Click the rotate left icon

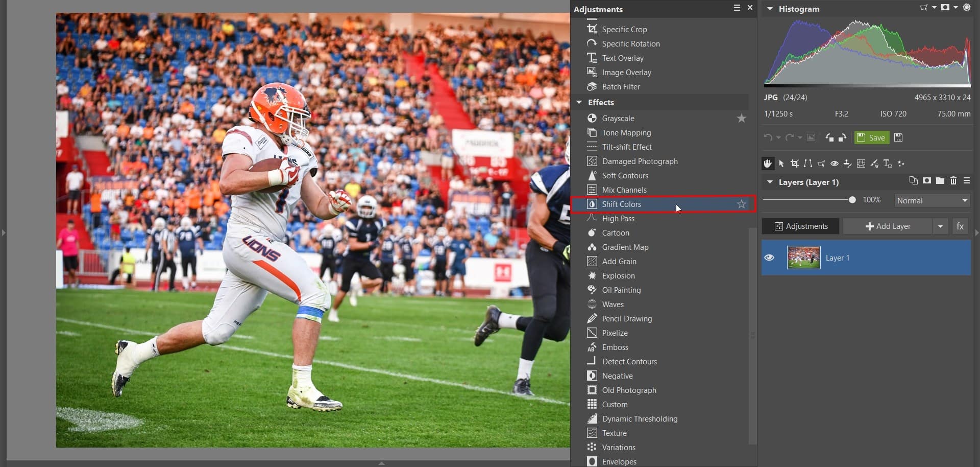click(x=829, y=137)
